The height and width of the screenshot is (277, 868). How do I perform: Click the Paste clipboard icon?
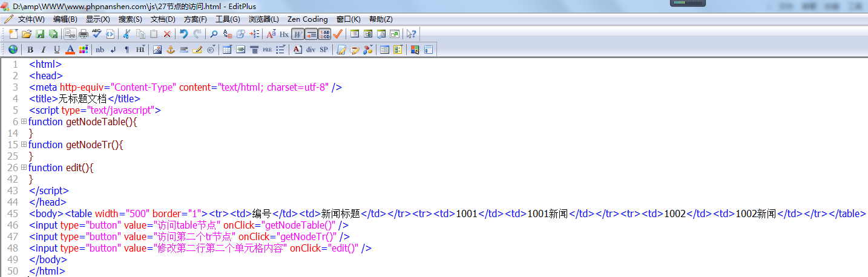pyautogui.click(x=154, y=34)
